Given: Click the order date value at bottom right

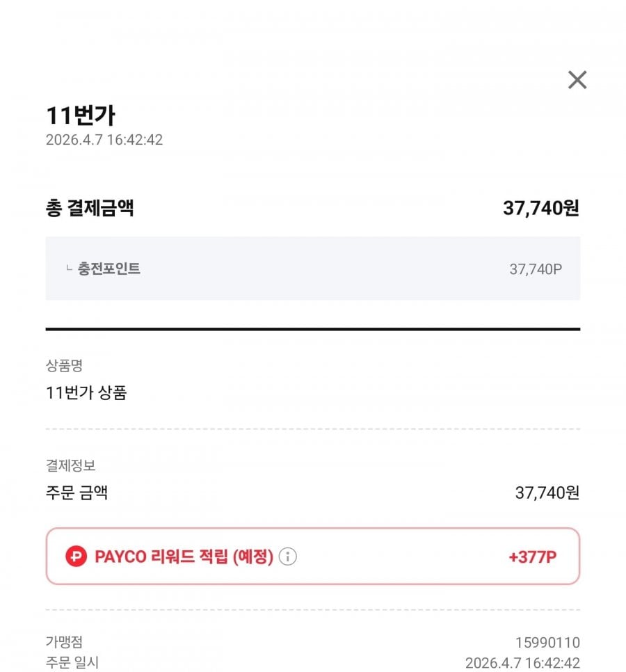Looking at the screenshot, I should (x=522, y=663).
